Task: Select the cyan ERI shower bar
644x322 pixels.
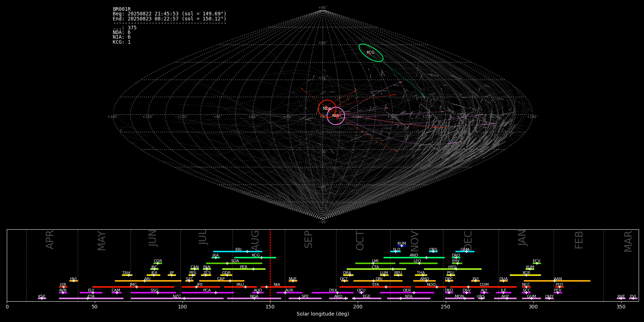Action: [x=238, y=252]
